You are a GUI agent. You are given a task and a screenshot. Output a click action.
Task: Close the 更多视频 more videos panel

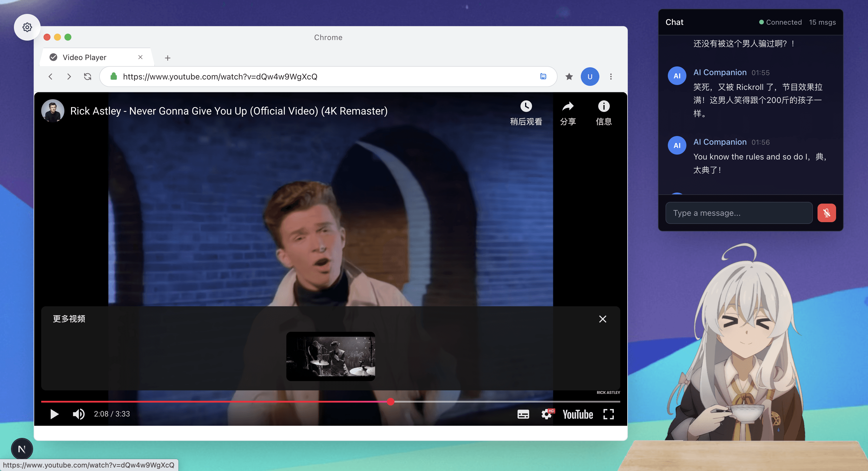pos(603,319)
